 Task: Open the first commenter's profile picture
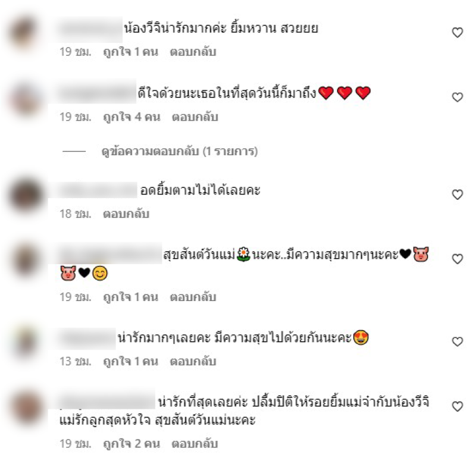pos(25,33)
